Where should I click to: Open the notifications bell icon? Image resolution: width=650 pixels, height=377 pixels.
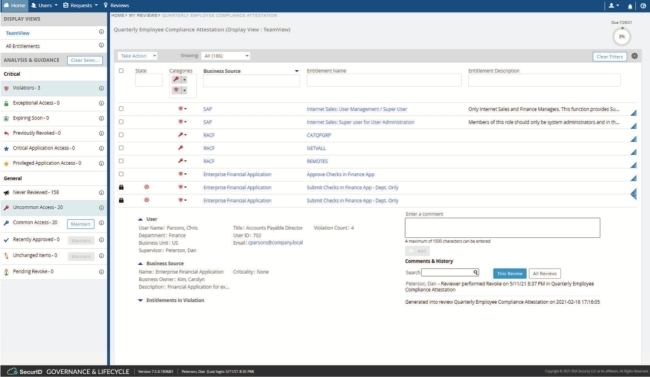point(630,6)
